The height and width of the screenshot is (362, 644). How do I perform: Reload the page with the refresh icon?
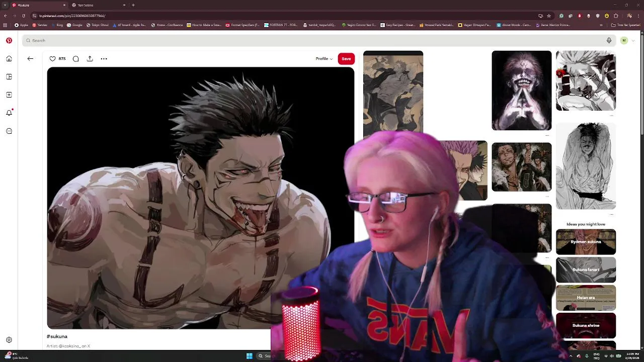23,16
